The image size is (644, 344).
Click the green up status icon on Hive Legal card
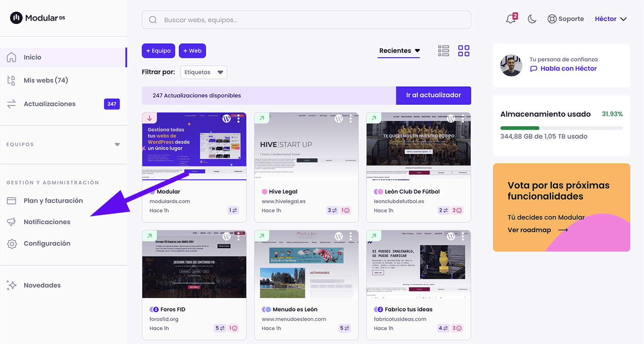point(261,118)
